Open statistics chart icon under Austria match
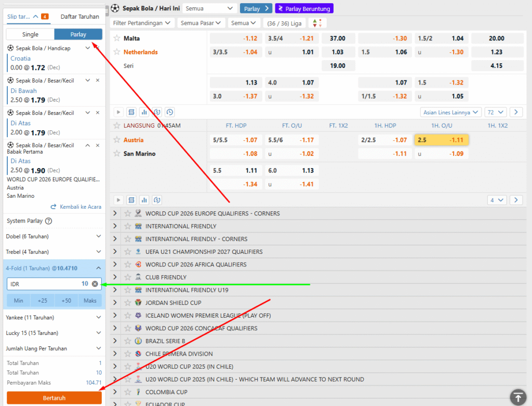 coord(144,200)
